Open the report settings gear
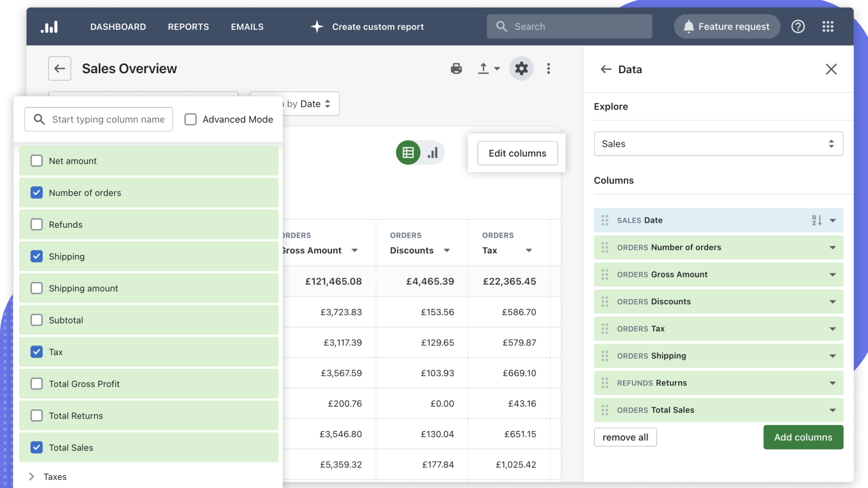This screenshot has height=488, width=868. [x=521, y=68]
